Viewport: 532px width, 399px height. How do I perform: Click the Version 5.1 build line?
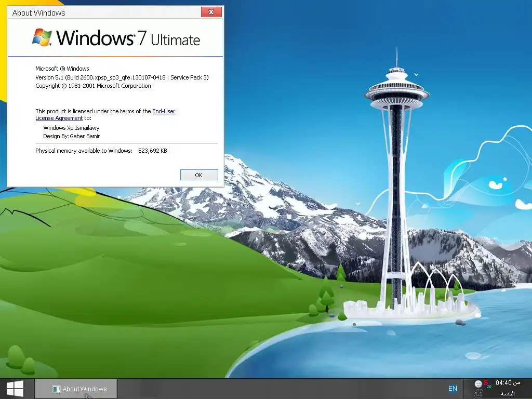pos(122,77)
